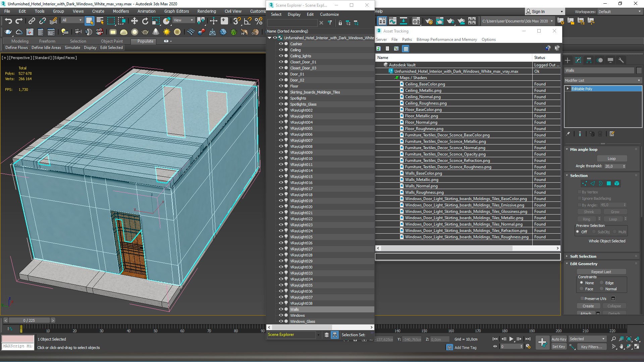This screenshot has width=644, height=362.
Task: Click the Zoom Extents All Selected icon
Action: (629, 339)
